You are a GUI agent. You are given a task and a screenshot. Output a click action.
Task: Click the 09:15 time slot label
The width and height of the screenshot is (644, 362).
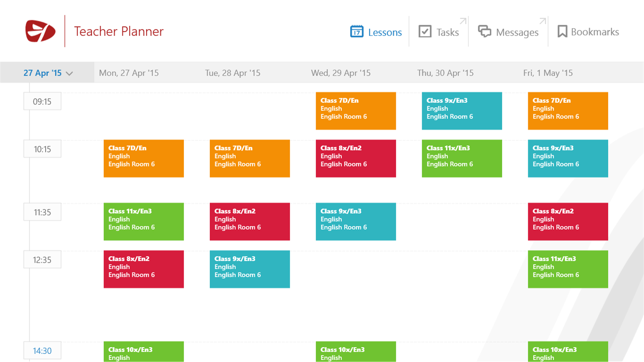click(x=42, y=101)
